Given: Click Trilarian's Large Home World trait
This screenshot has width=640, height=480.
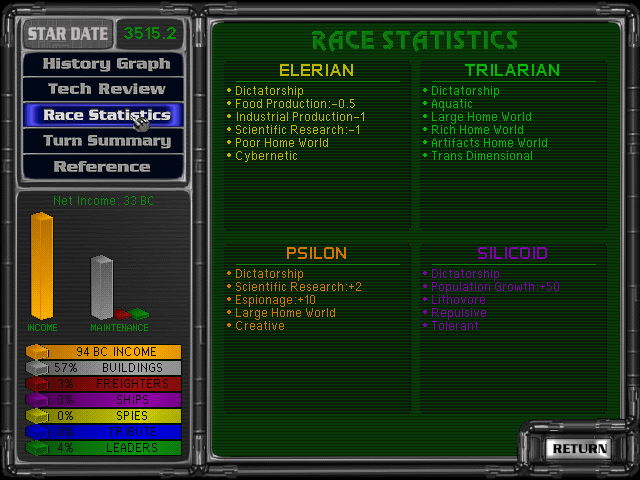Looking at the screenshot, I should tap(481, 117).
